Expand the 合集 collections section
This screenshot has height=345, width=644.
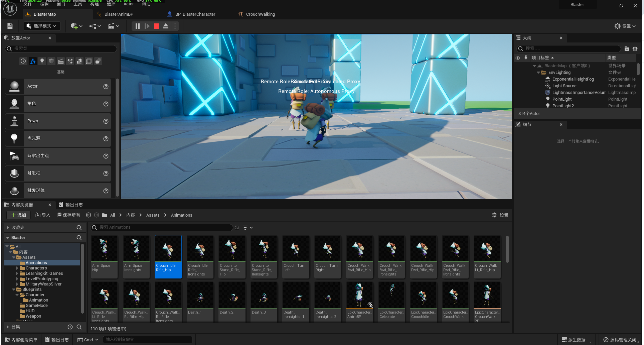pyautogui.click(x=7, y=327)
